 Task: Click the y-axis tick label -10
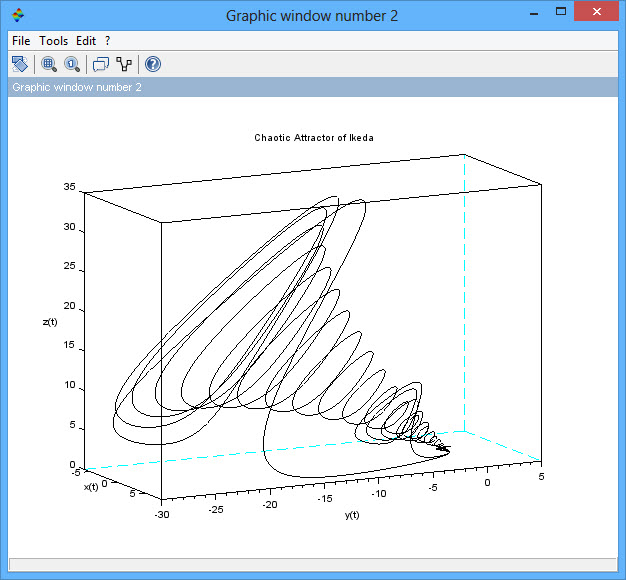tap(379, 493)
